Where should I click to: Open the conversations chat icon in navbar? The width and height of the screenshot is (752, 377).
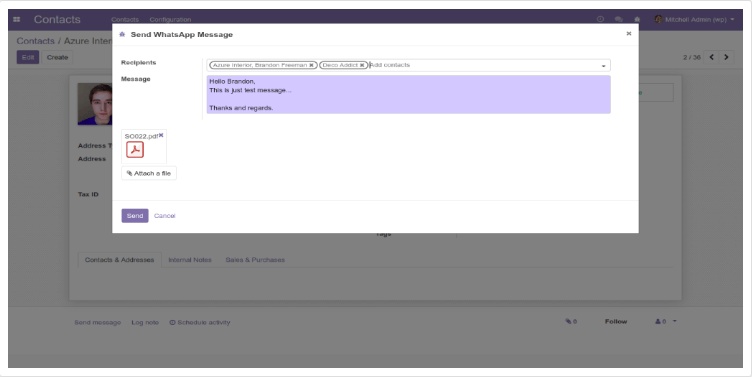[619, 19]
